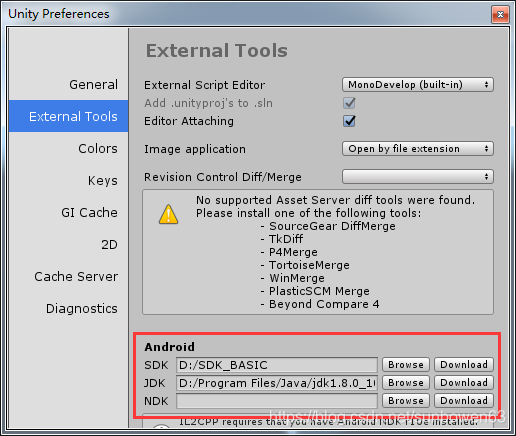Open the External Script Editor dropdown
The height and width of the screenshot is (436, 516).
[418, 85]
